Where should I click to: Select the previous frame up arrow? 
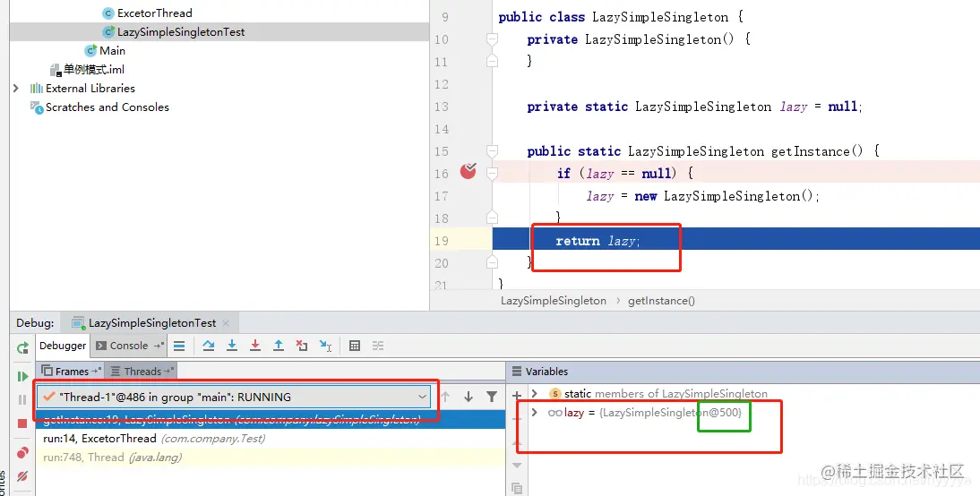(x=445, y=397)
